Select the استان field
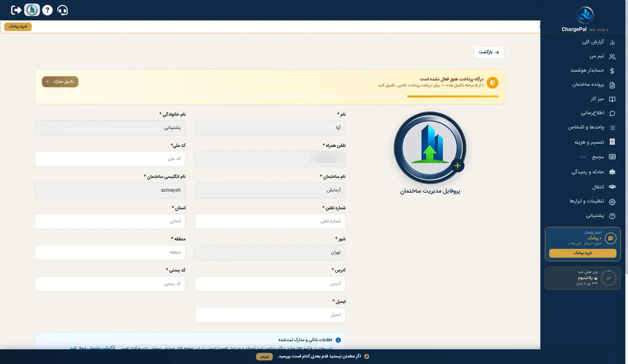 click(110, 221)
